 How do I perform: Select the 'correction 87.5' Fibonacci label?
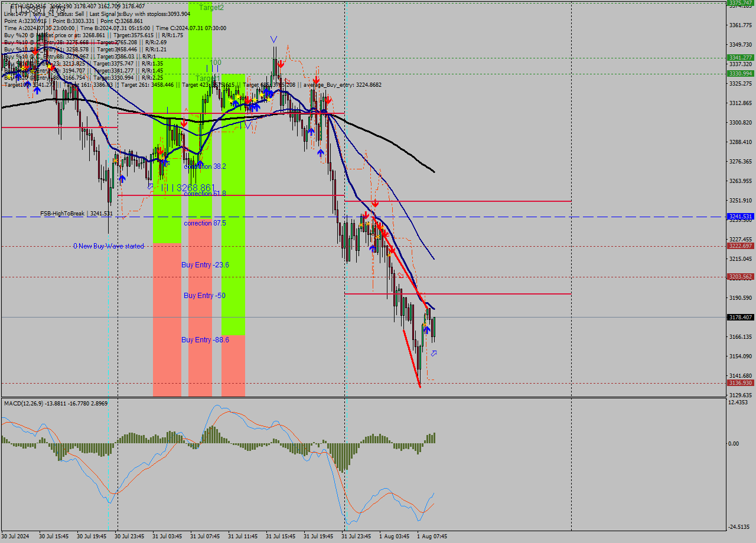point(205,223)
